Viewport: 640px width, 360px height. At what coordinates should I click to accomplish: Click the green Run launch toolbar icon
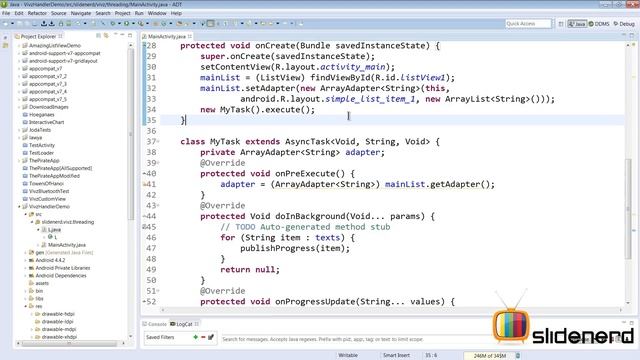point(127,23)
